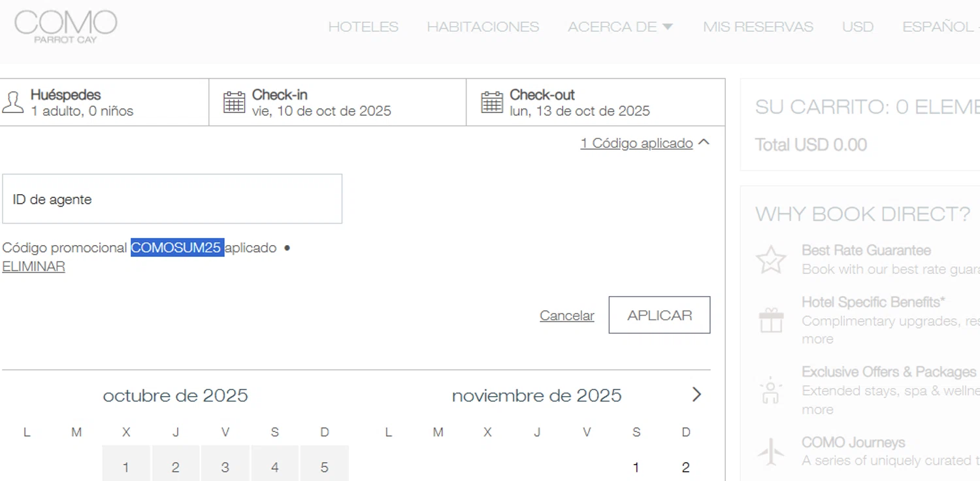Open the Check-in date selector

pyautogui.click(x=338, y=103)
